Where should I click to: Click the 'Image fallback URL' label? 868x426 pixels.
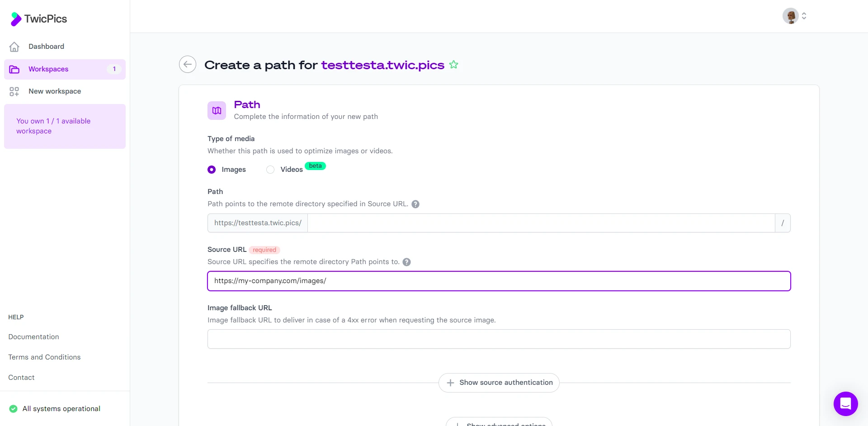[x=240, y=308]
